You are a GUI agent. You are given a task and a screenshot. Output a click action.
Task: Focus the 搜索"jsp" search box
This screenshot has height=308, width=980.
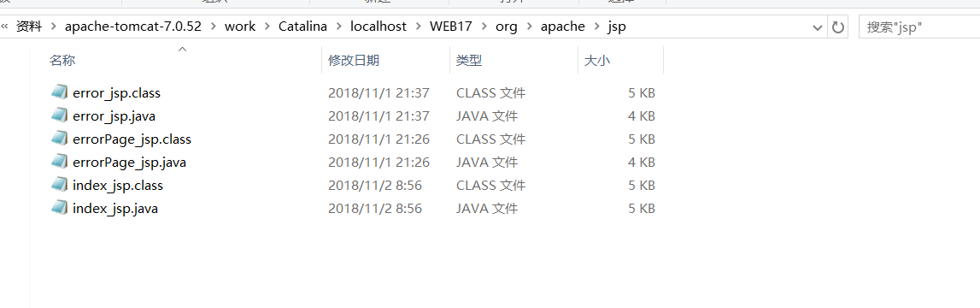(918, 27)
